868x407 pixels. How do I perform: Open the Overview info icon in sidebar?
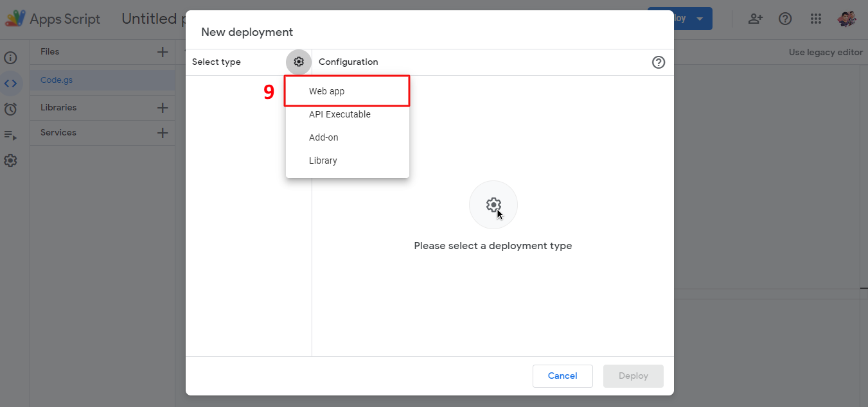[10, 58]
